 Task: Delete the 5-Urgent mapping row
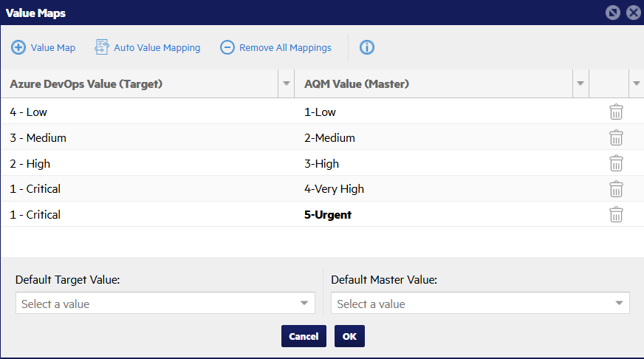pos(616,215)
